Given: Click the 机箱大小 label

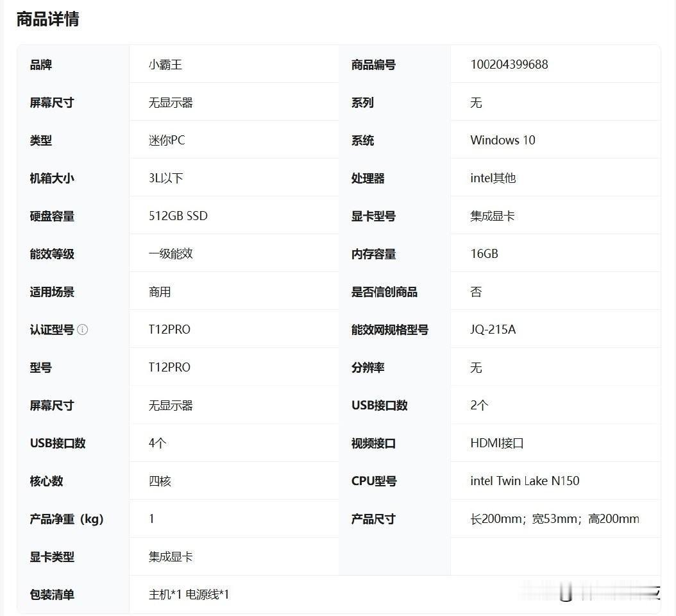Looking at the screenshot, I should click(52, 178).
